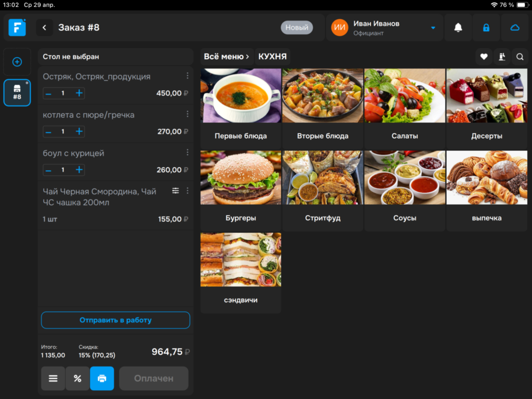Click Отправить в работу button
532x399 pixels.
[x=115, y=320]
